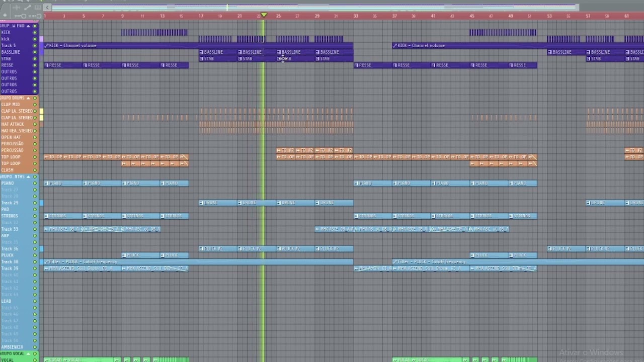Jump to bar 9 on the timeline ruler
Image resolution: width=644 pixels, height=362 pixels.
point(122,16)
